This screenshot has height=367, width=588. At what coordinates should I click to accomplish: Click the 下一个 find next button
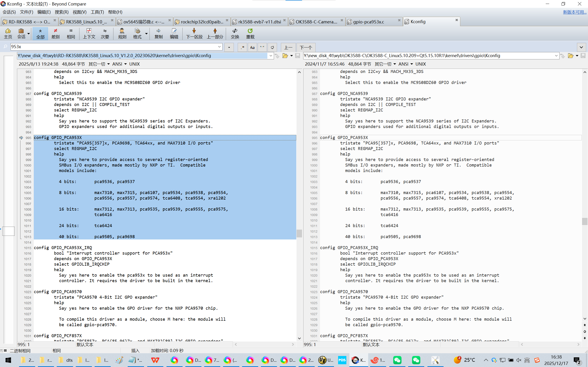point(306,47)
